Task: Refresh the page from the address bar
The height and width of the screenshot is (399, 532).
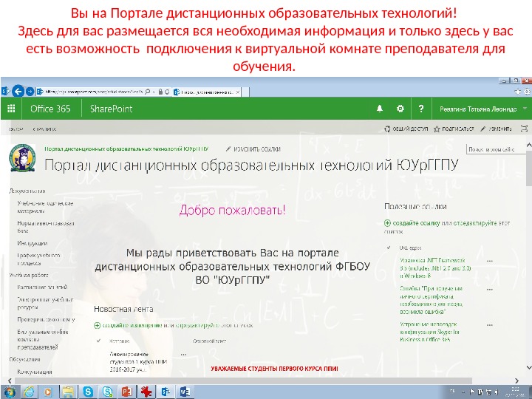Action: tap(167, 92)
